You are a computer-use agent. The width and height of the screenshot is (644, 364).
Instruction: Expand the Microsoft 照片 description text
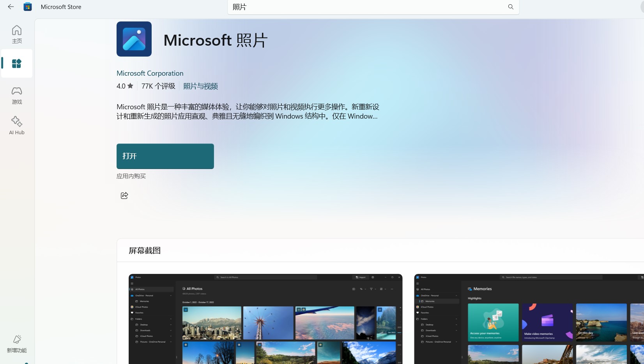[x=248, y=112]
